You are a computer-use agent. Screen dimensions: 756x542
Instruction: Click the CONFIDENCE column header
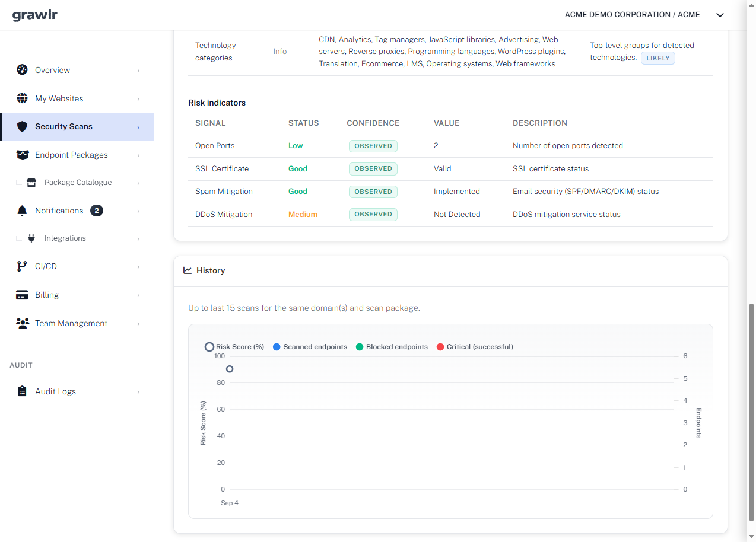pyautogui.click(x=373, y=123)
